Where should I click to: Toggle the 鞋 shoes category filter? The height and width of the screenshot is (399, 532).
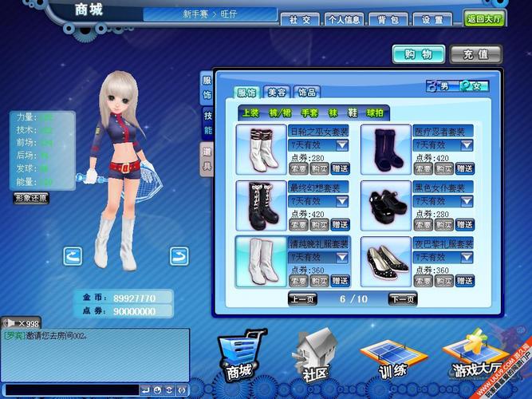click(353, 113)
